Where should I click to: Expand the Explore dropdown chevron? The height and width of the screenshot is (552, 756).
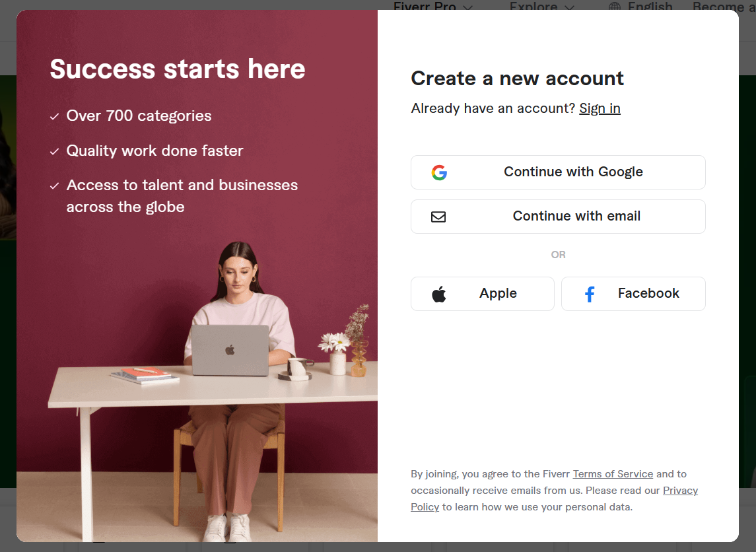569,7
